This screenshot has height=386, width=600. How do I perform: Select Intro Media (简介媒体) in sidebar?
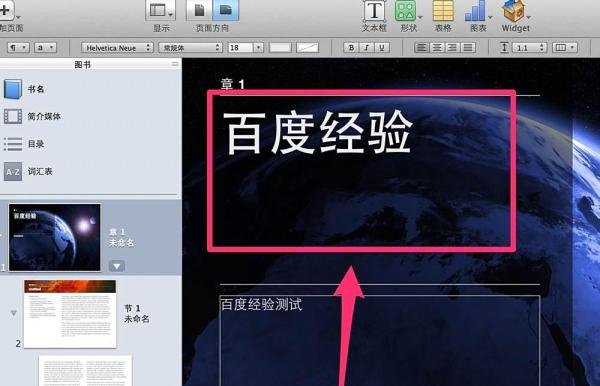pos(44,116)
